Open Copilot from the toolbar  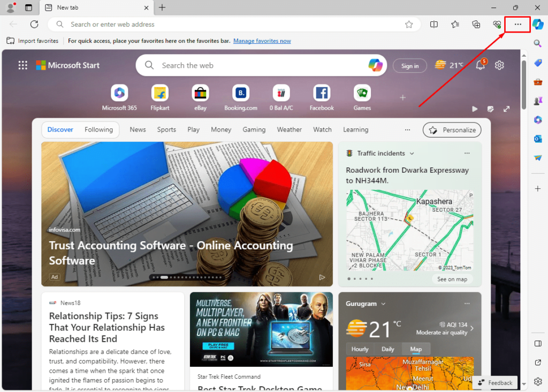pyautogui.click(x=537, y=24)
